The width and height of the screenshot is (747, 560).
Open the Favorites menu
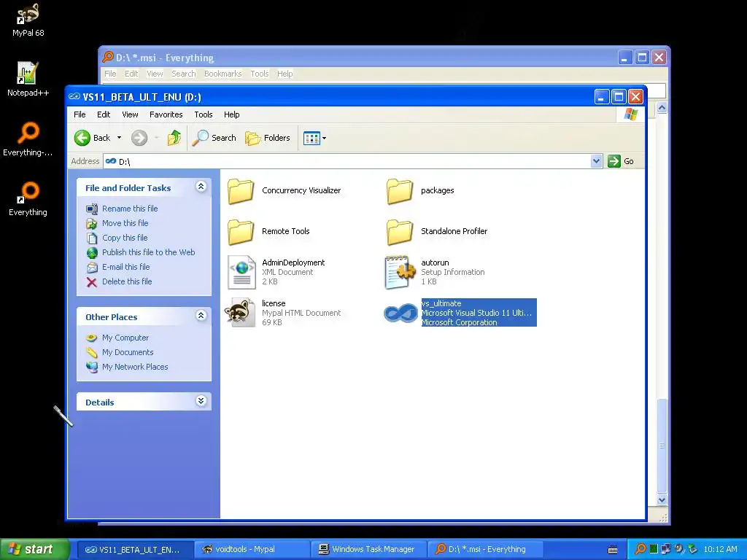coord(166,114)
